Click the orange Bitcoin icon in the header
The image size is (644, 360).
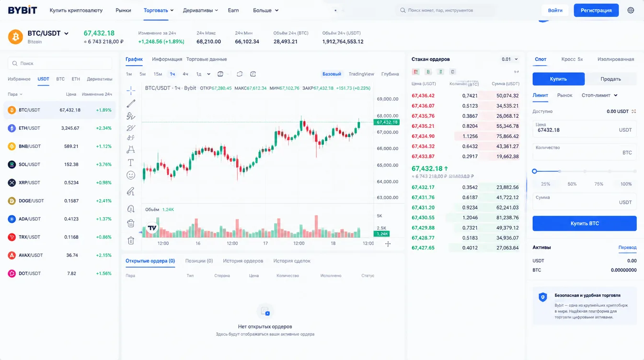click(15, 36)
